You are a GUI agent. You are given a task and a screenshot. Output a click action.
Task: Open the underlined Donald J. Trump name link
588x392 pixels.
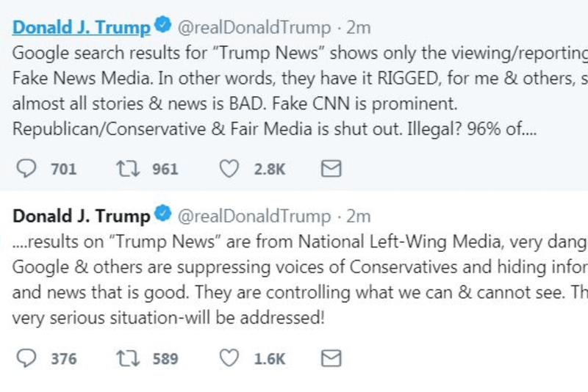81,28
